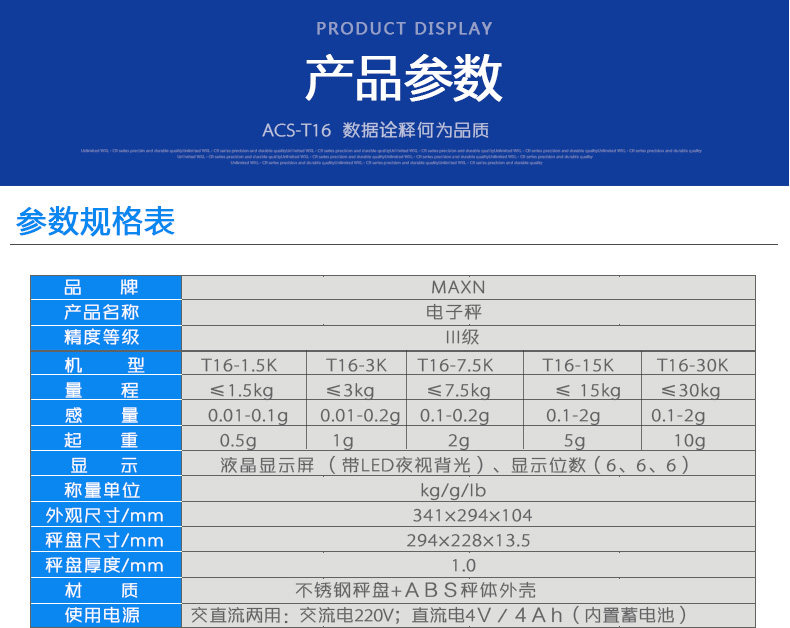Screen dimensions: 790x628
Task: Click the 294×228×13.5 pan size cell
Action: [468, 540]
